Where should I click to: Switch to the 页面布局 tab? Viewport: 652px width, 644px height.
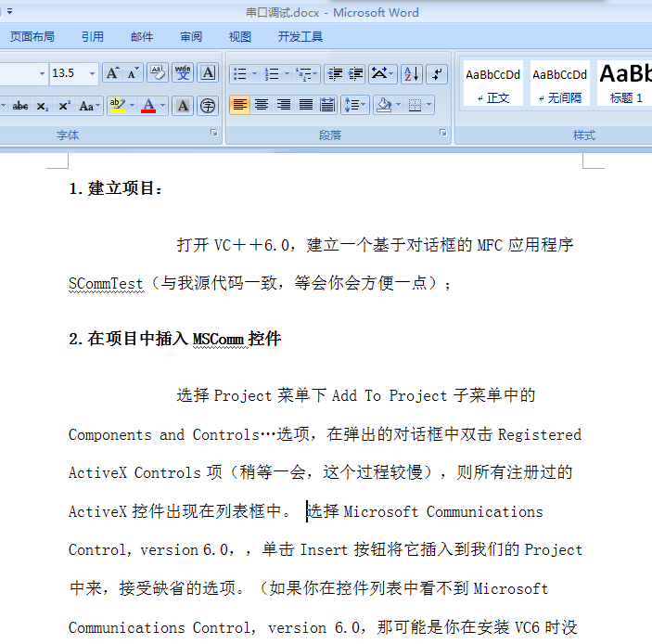click(32, 37)
